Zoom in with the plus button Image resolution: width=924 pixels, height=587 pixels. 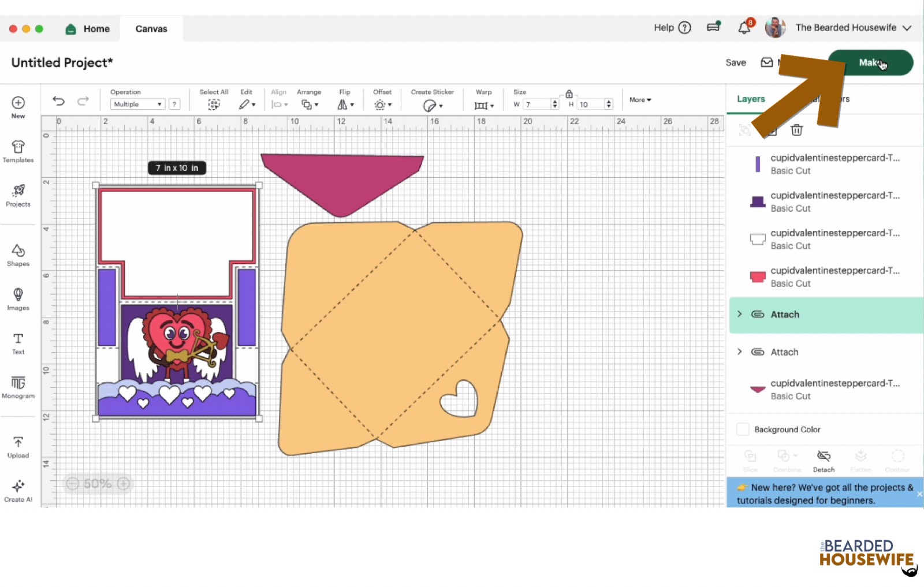tap(124, 484)
